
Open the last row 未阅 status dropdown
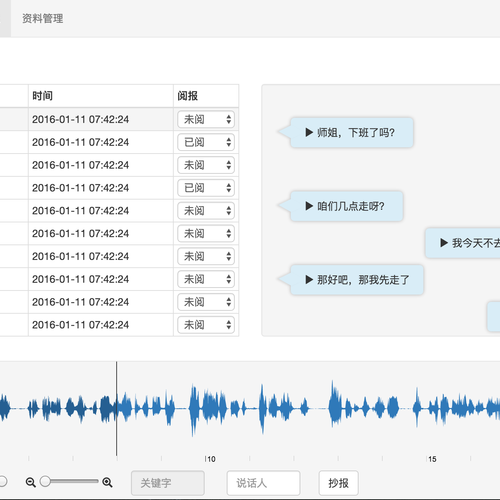[206, 325]
